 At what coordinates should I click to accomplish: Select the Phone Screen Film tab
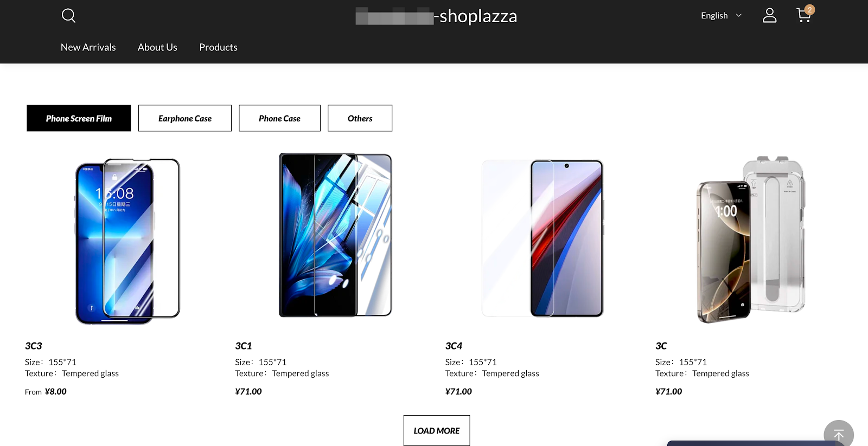pyautogui.click(x=79, y=118)
